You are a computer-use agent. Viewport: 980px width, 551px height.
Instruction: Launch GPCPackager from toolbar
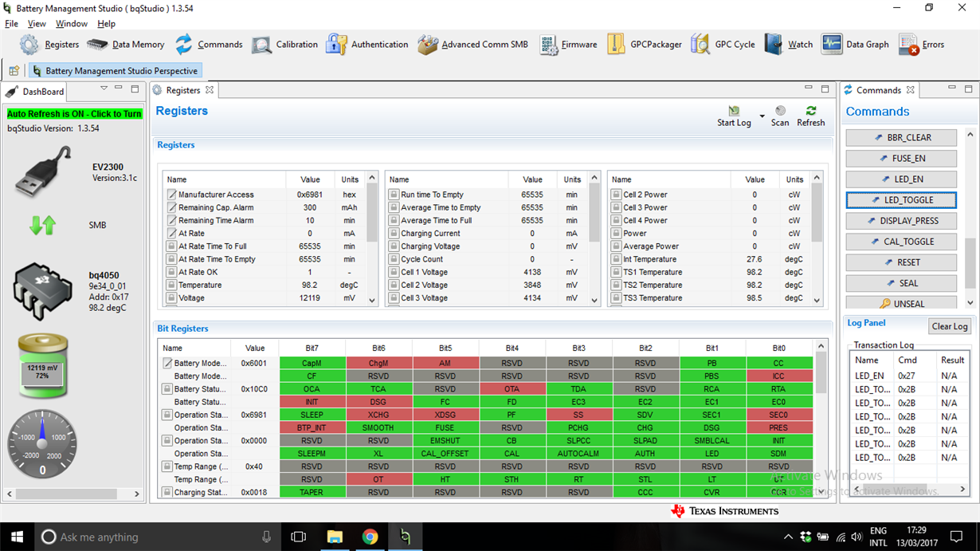[x=644, y=45]
